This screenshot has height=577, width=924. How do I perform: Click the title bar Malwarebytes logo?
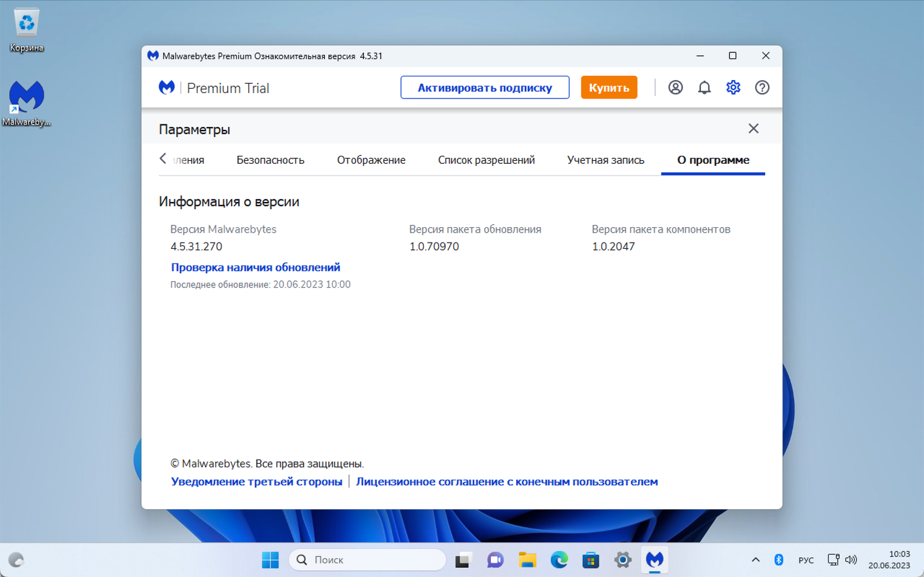point(153,56)
